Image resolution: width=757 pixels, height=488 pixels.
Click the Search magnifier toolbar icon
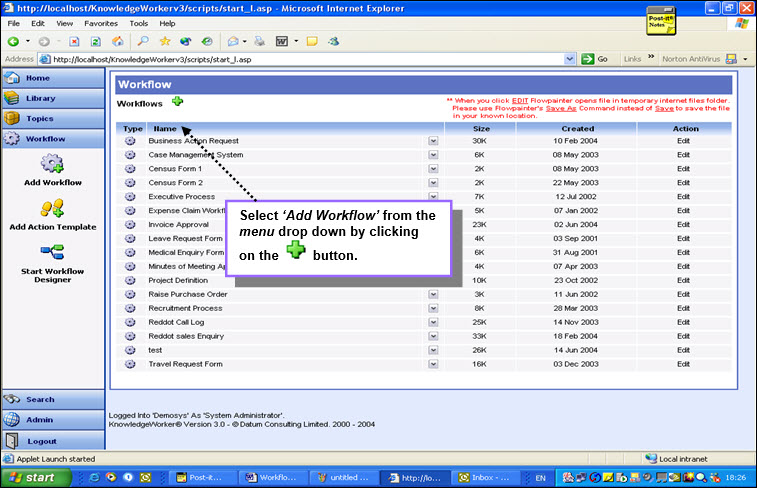[x=142, y=42]
